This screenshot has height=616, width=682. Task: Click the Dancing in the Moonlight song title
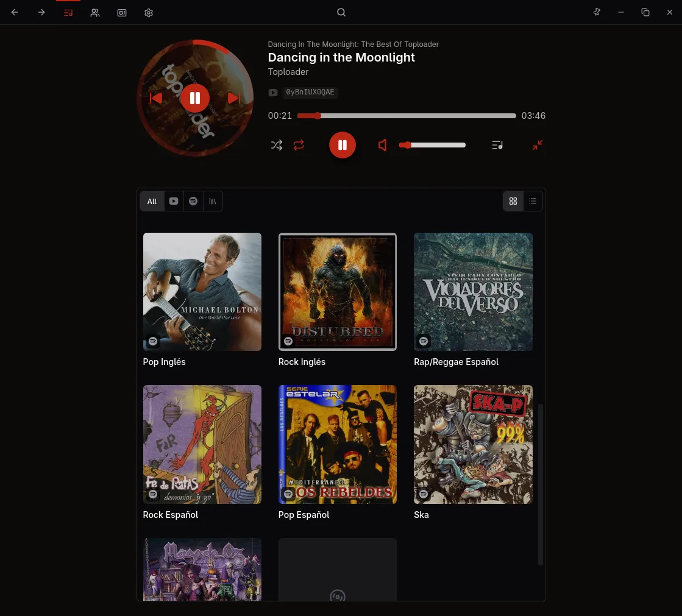(x=341, y=57)
